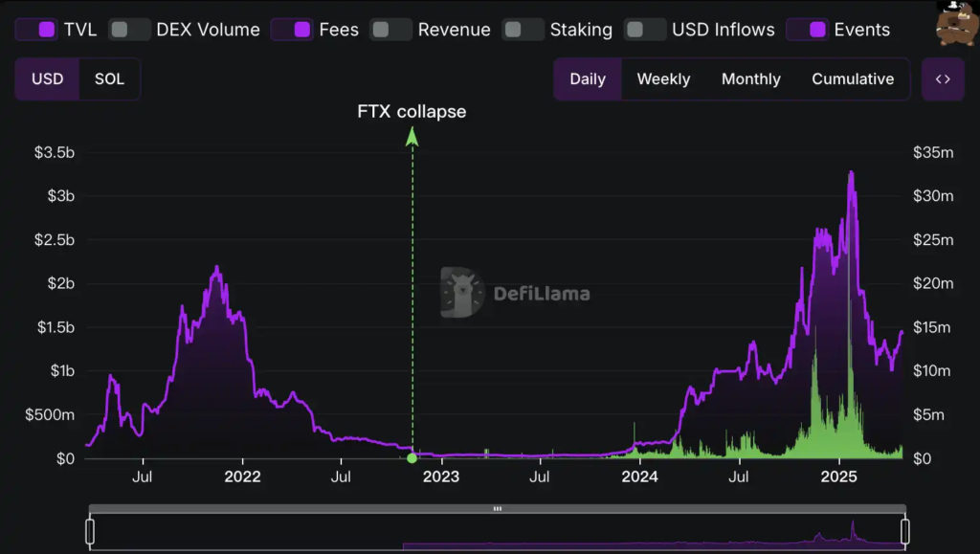980x554 pixels.
Task: Turn off the TVL toggle
Action: (36, 30)
